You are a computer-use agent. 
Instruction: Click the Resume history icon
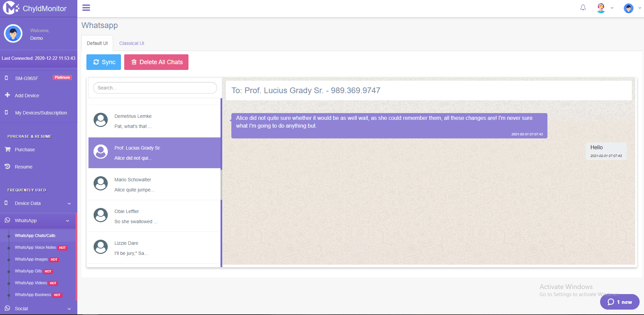pyautogui.click(x=7, y=166)
